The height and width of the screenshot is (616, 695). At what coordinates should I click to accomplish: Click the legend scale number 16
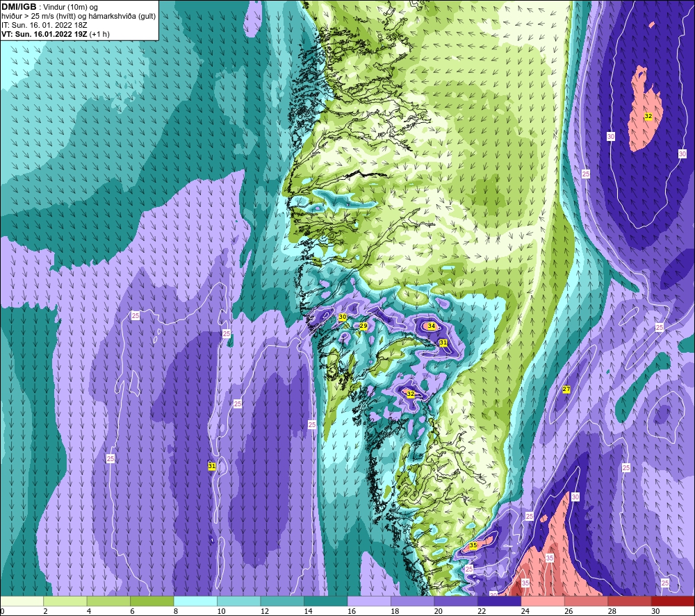(x=352, y=611)
